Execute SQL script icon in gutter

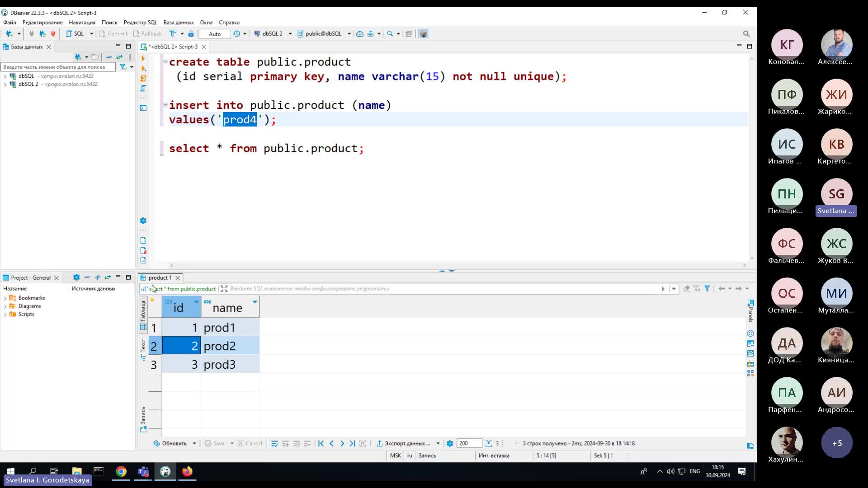(143, 78)
